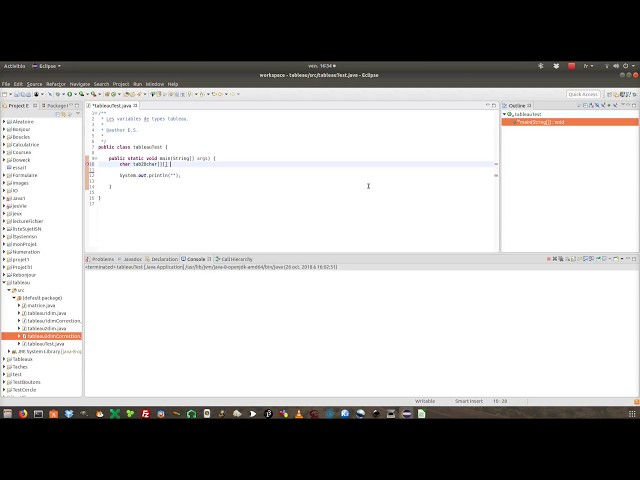Click Smart Insert status bar entry

click(469, 401)
